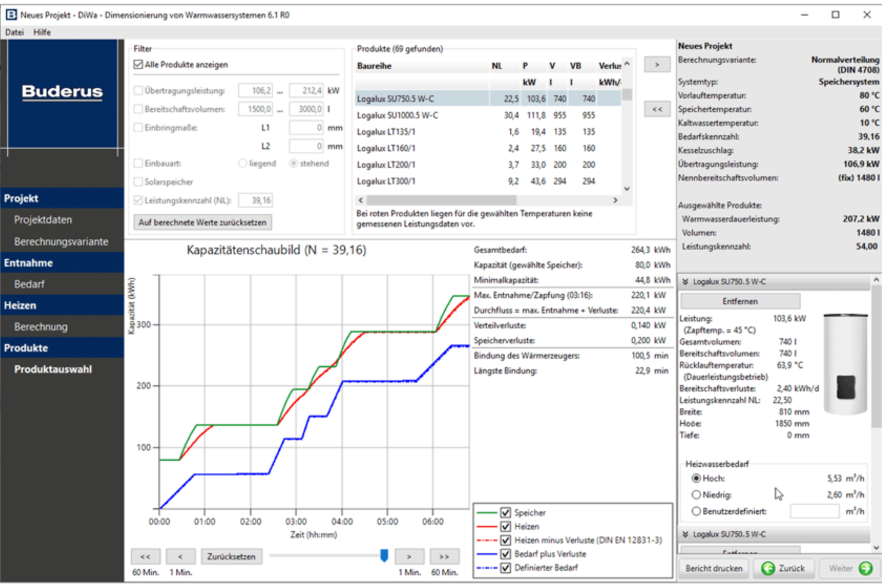Step back 1 minute with < button
This screenshot has height=588, width=882.
tap(180, 557)
